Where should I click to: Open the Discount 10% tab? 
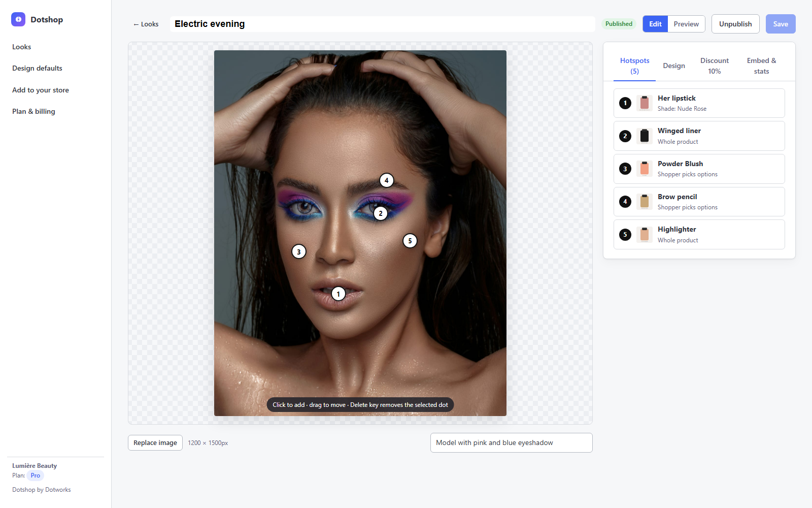715,66
